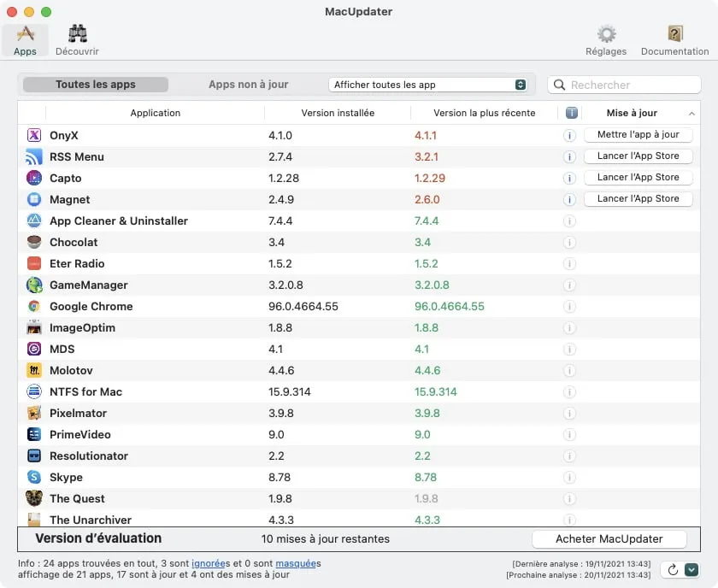Open the Apps toolbar section
The height and width of the screenshot is (588, 718).
(x=25, y=40)
